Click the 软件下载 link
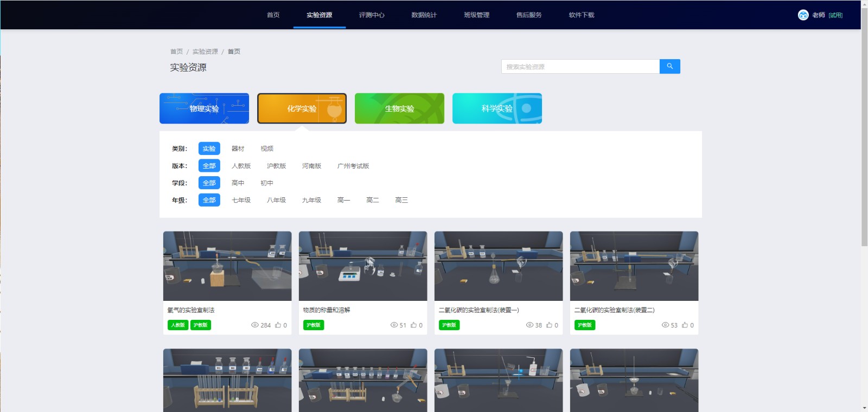The height and width of the screenshot is (412, 868). pyautogui.click(x=581, y=15)
